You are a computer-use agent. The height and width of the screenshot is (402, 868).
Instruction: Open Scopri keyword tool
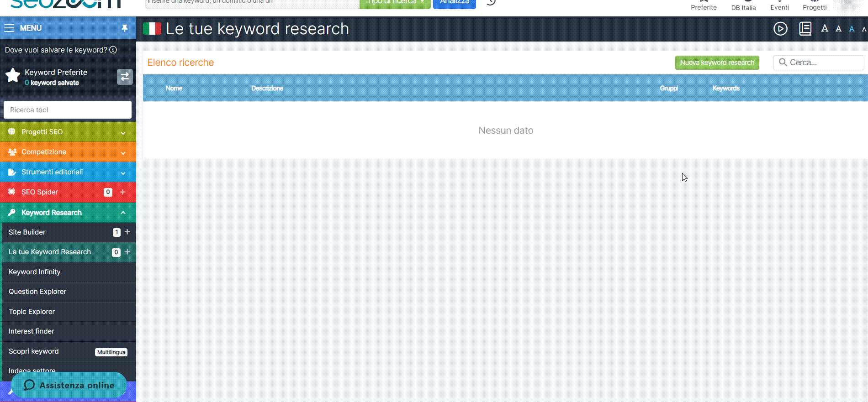click(x=33, y=351)
